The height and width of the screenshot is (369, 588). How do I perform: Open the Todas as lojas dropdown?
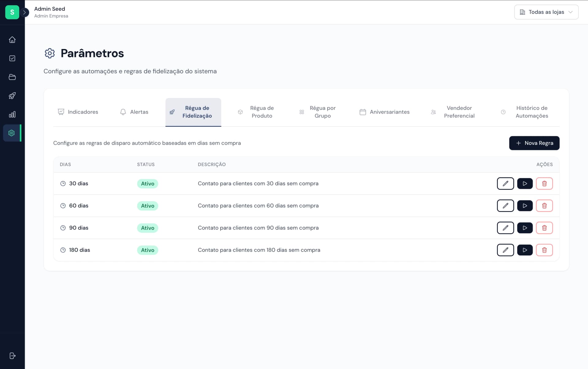546,12
